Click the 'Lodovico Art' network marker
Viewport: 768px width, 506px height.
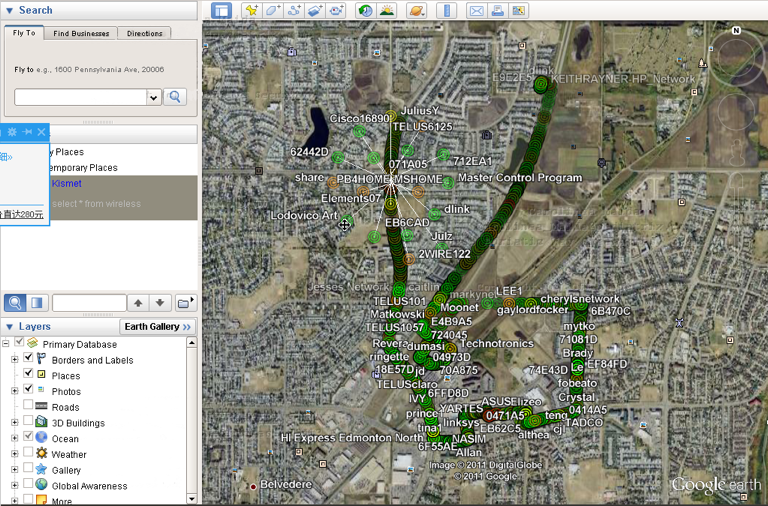[347, 219]
